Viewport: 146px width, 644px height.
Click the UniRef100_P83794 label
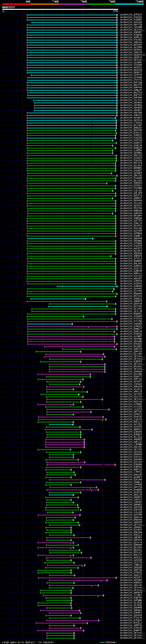pos(131,208)
